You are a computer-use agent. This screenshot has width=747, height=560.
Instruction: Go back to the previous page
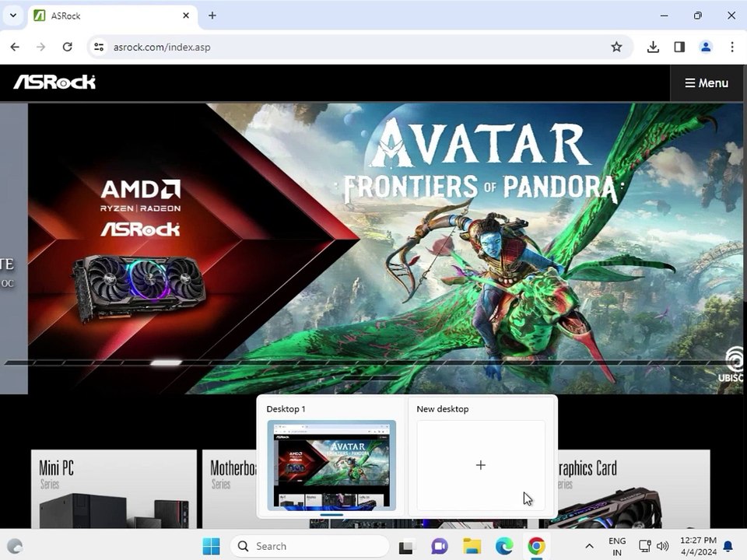coord(15,47)
